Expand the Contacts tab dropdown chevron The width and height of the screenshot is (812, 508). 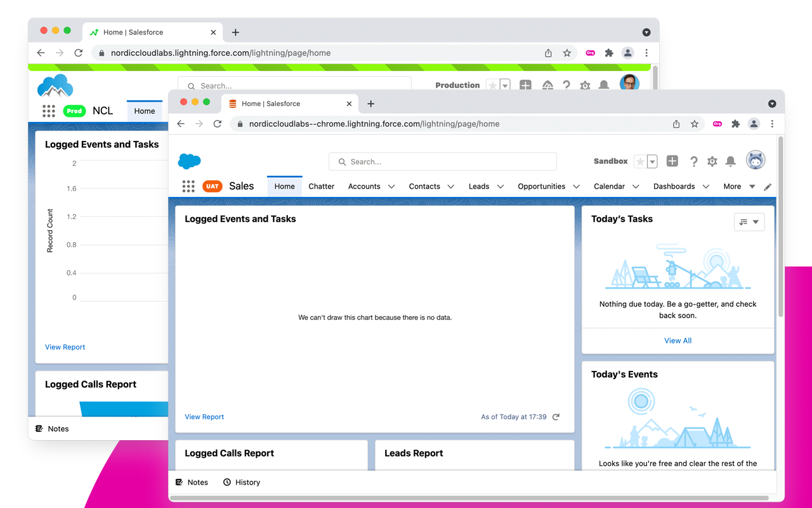tap(451, 187)
